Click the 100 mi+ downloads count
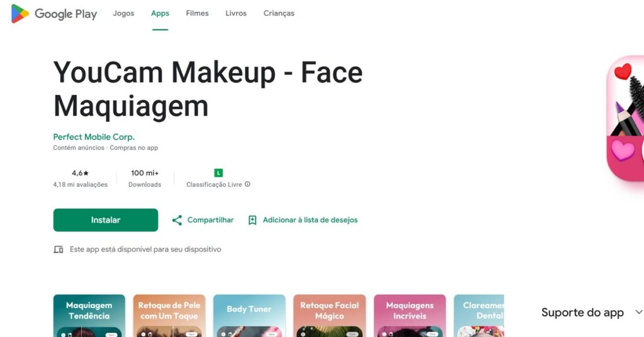Screen dimensions: 644x337 tap(145, 174)
